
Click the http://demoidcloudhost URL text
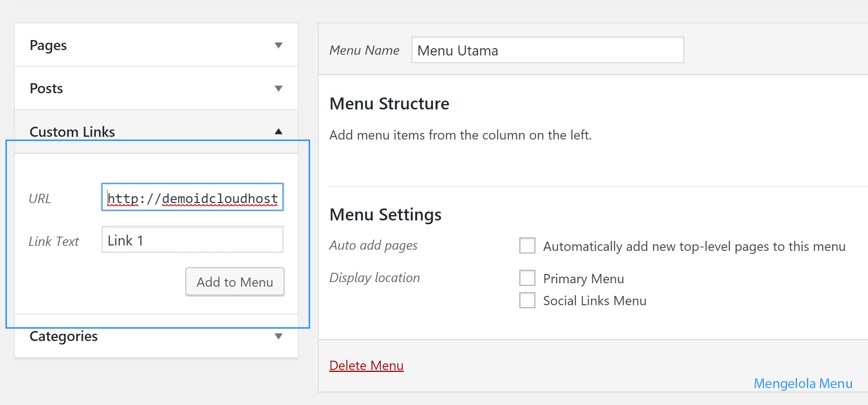(x=192, y=198)
